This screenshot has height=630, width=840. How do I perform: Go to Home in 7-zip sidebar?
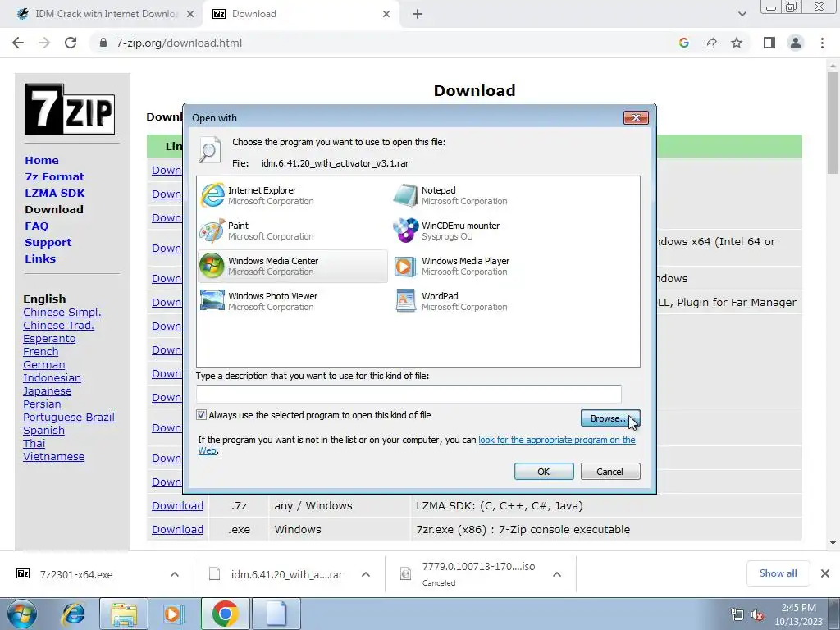(42, 160)
